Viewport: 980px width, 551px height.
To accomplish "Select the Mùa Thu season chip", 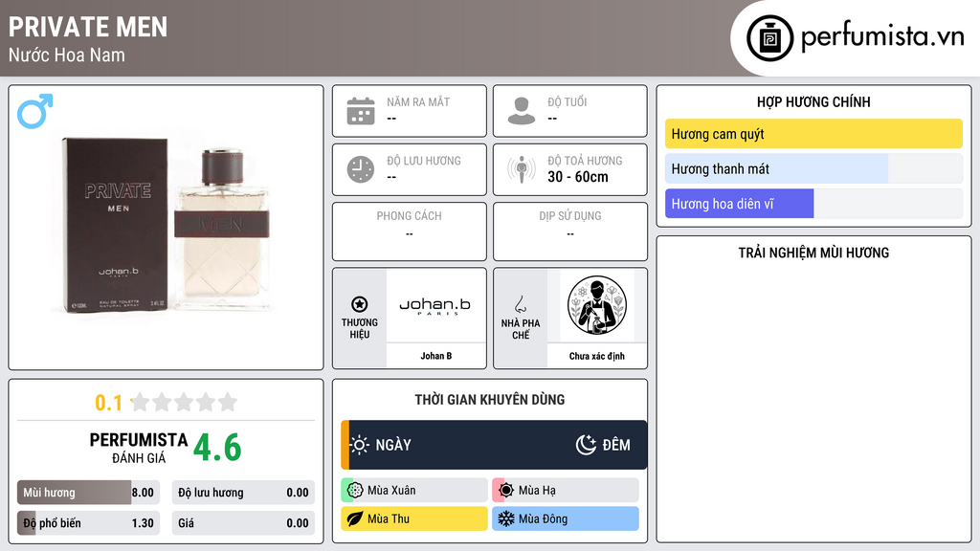I will click(414, 518).
